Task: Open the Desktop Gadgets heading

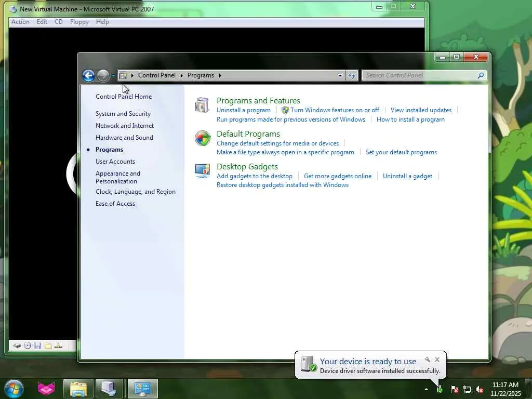Action: pos(247,167)
